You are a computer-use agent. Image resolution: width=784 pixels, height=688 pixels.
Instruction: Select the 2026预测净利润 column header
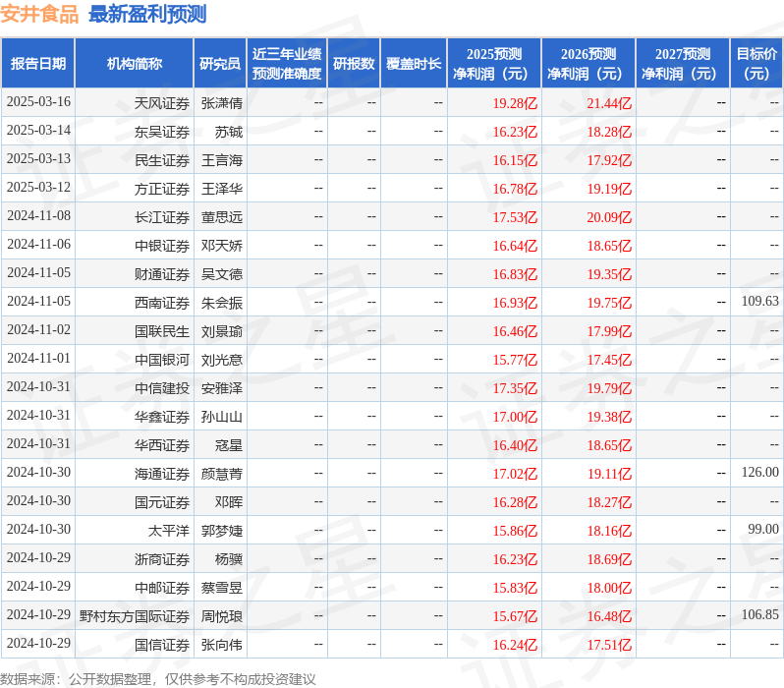(x=588, y=63)
